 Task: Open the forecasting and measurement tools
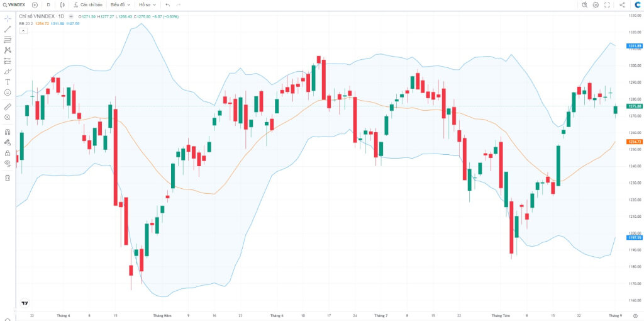(8, 61)
